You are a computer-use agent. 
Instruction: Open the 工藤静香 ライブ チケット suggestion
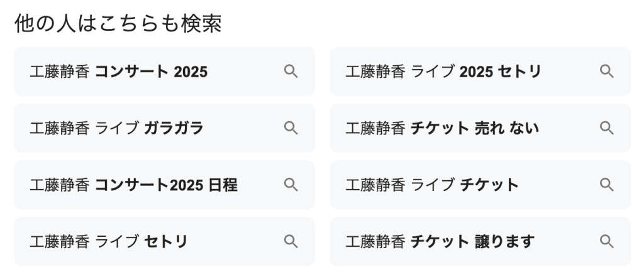pos(432,185)
